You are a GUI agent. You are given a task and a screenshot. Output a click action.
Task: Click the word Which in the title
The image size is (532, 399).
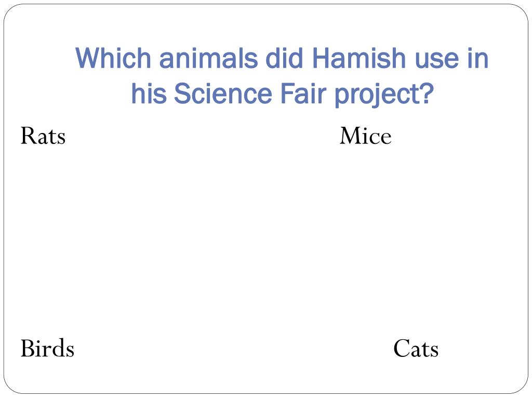pyautogui.click(x=113, y=58)
